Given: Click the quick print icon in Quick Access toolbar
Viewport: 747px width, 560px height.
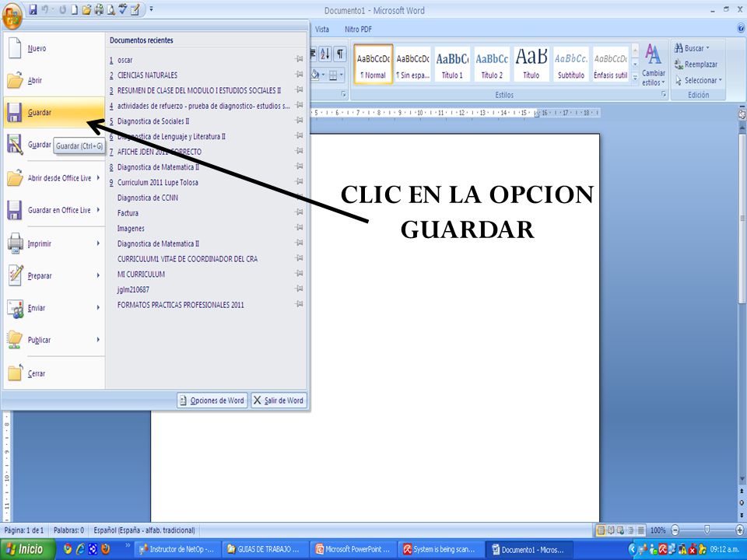Looking at the screenshot, I should point(99,9).
